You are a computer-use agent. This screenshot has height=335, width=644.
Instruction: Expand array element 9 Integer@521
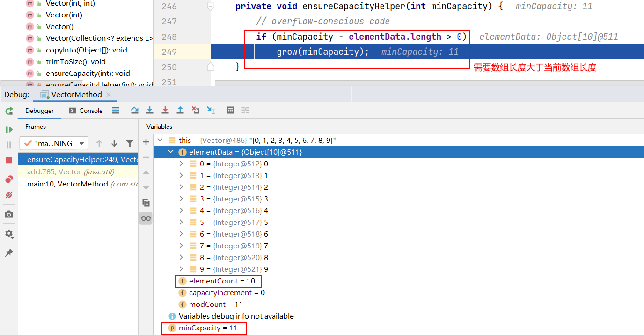coord(182,269)
